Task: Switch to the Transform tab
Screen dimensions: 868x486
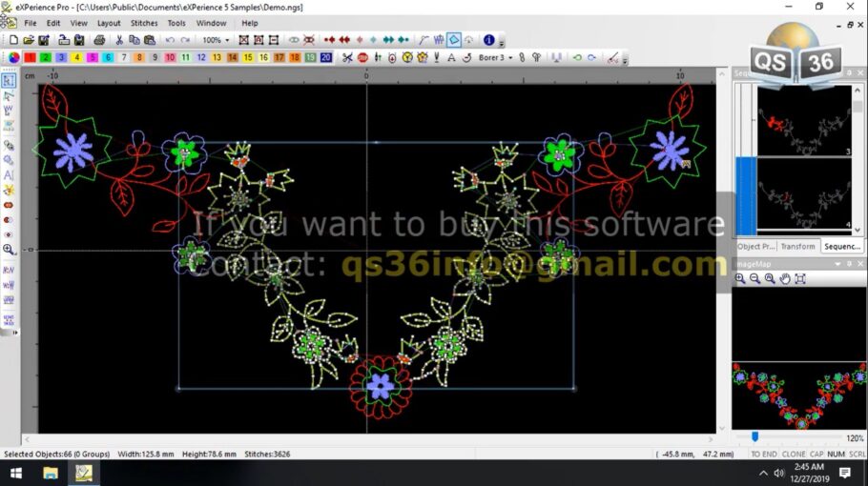Action: 797,246
